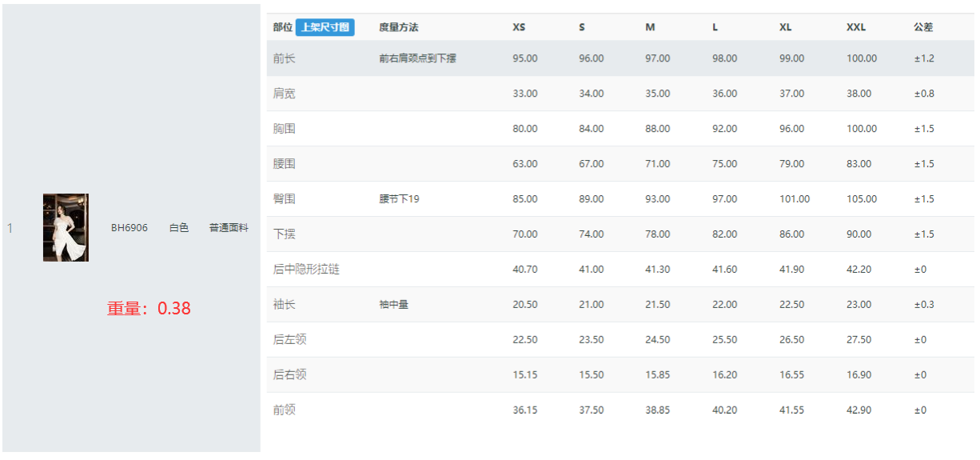Select the 前右肩颈点到下摆 method cell
980x460 pixels.
point(418,58)
